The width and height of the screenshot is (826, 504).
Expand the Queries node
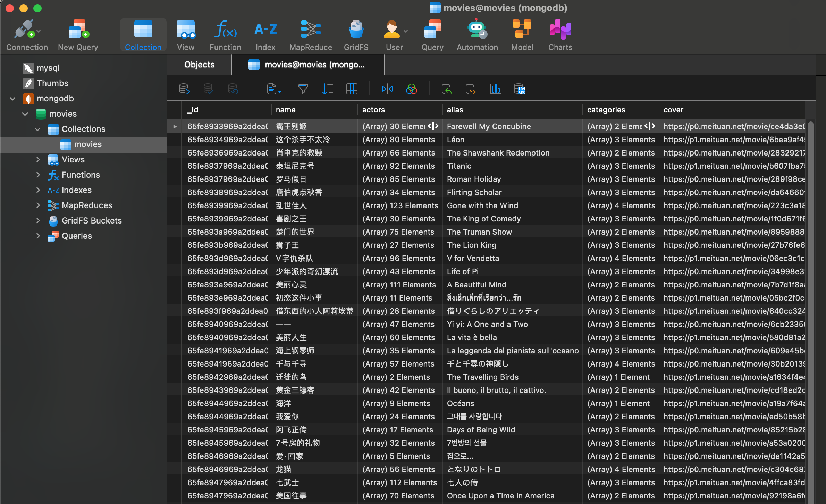(38, 236)
